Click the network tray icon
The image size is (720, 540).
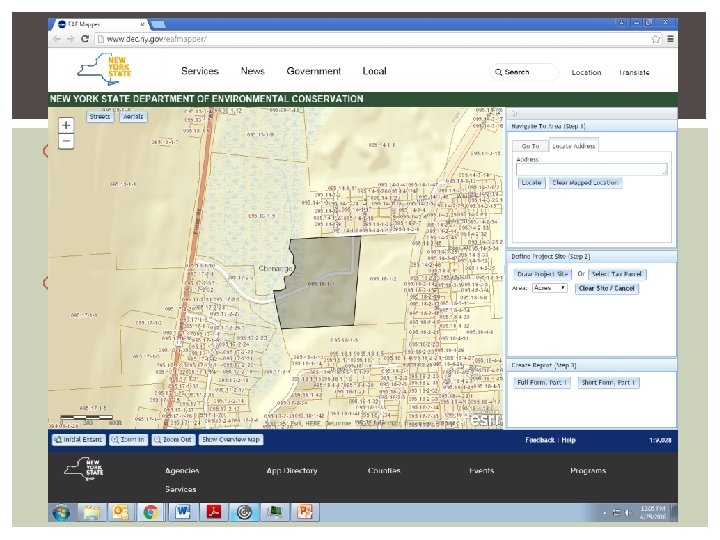tap(617, 512)
